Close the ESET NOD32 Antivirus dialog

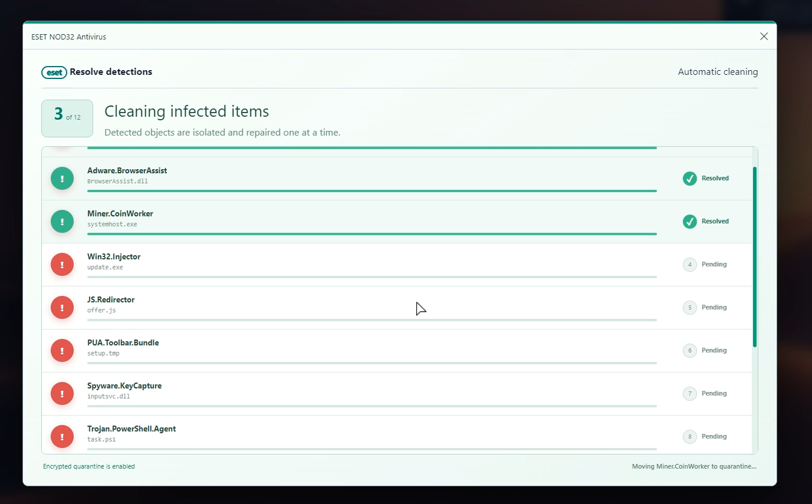point(764,37)
